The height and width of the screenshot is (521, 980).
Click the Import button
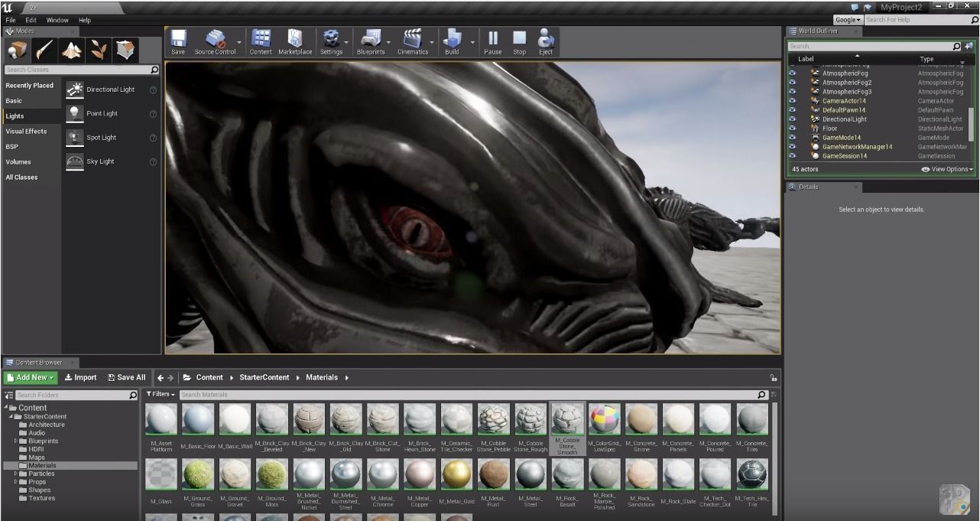80,377
